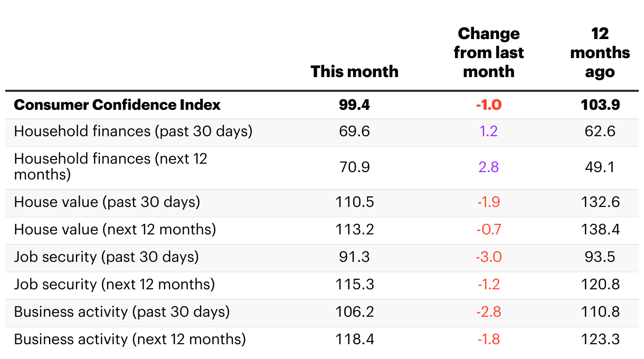Click "Household finances (past 30 days)" label

133,131
